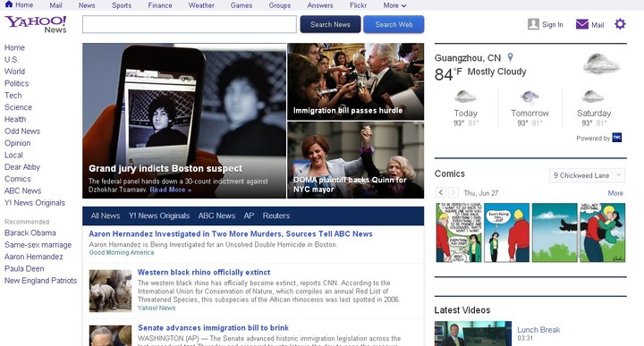Select the ABC News tab in news bar
This screenshot has width=644, height=346.
(x=216, y=215)
